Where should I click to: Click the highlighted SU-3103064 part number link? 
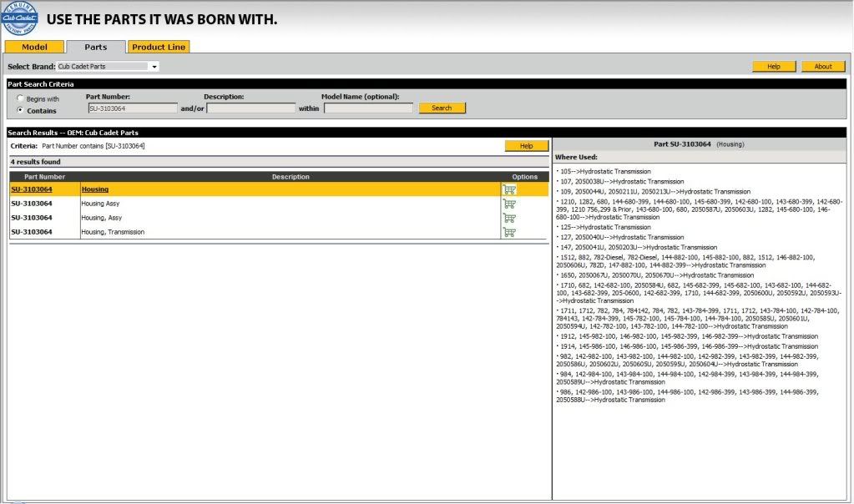pos(31,189)
